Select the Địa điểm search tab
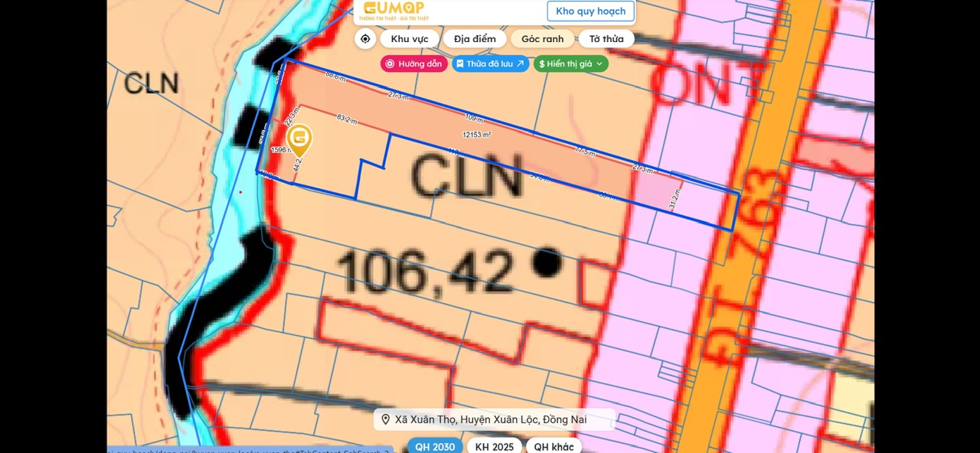Viewport: 980px width, 453px height. [475, 39]
